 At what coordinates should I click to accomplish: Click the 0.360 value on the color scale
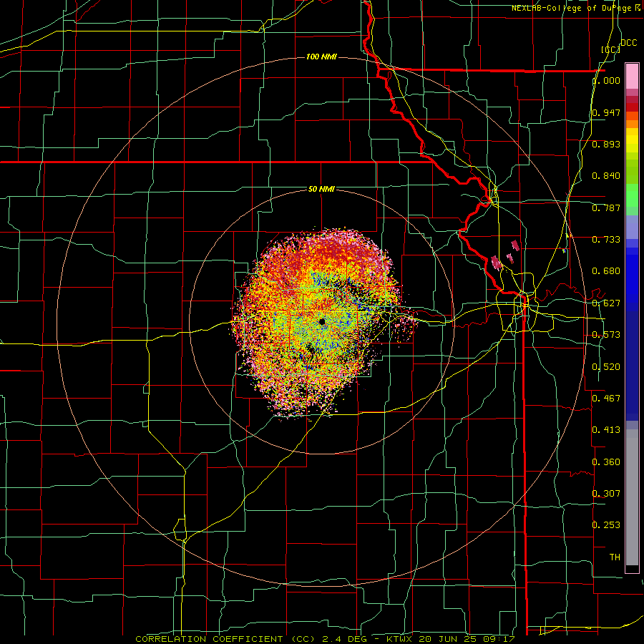point(606,462)
